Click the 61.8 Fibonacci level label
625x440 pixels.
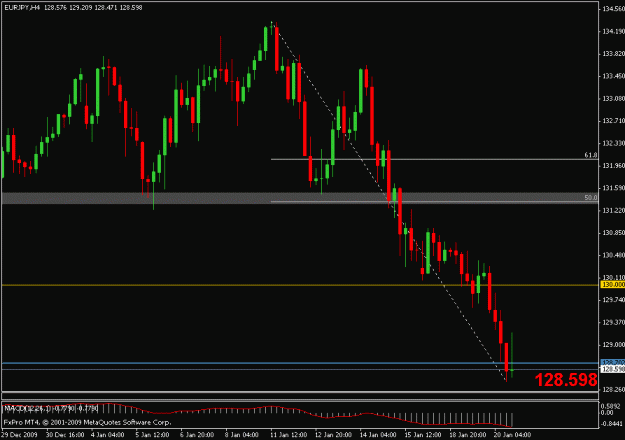click(x=591, y=155)
